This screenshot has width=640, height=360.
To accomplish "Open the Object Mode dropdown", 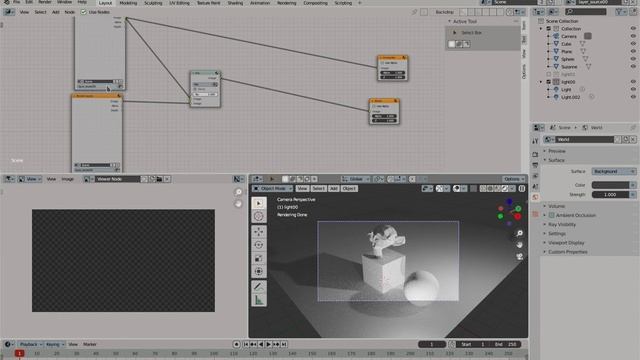I will coord(273,189).
